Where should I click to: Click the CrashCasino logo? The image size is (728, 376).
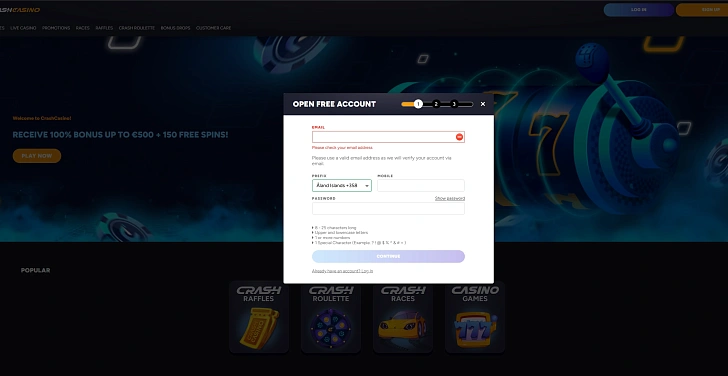(x=20, y=10)
